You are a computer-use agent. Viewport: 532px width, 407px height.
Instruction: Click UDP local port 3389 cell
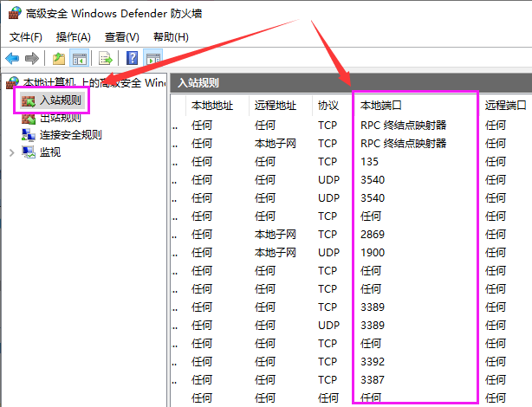(x=373, y=326)
